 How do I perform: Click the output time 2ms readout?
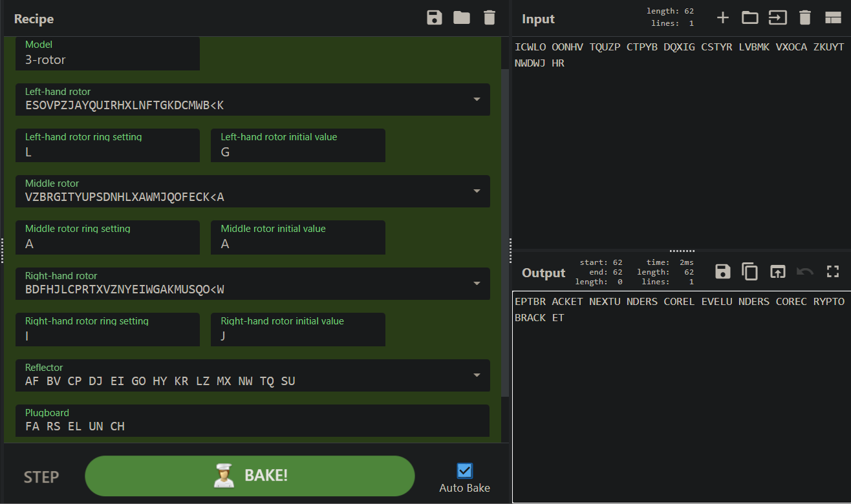click(671, 262)
